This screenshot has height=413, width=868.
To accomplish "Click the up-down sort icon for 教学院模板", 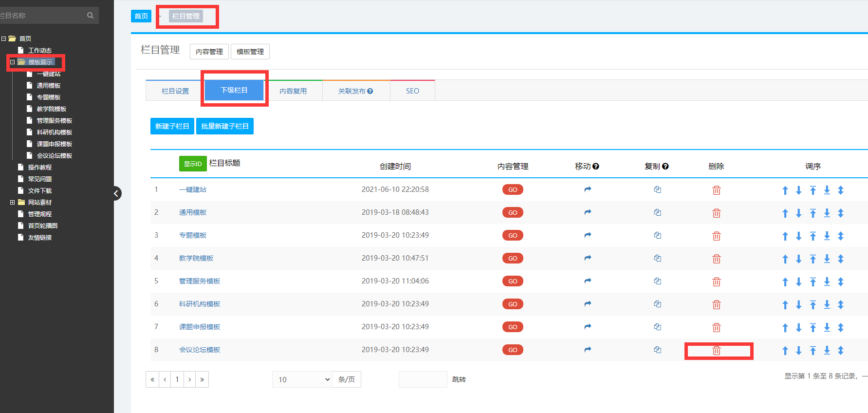I will (841, 259).
